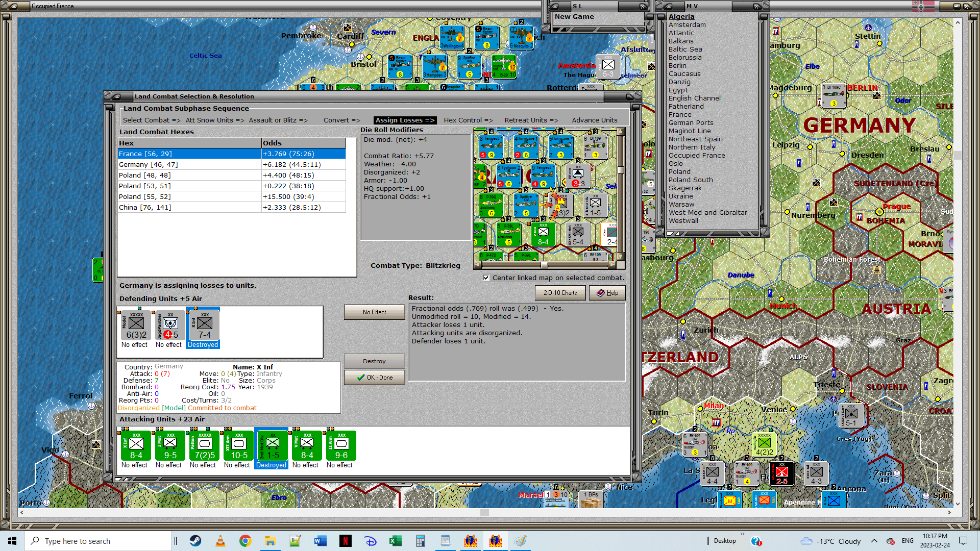
Task: Open Steam from the taskbar
Action: pyautogui.click(x=195, y=541)
